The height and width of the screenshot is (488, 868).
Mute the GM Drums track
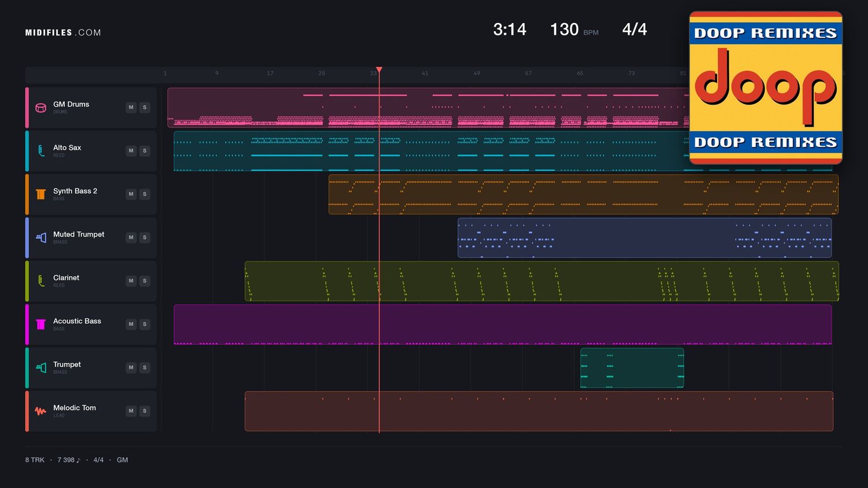click(x=131, y=108)
